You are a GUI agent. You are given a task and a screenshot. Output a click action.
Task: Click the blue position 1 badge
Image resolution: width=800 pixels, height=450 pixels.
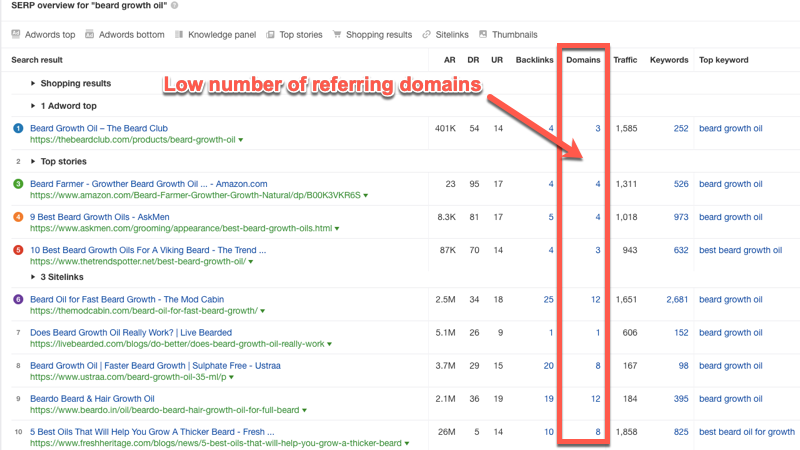17,128
